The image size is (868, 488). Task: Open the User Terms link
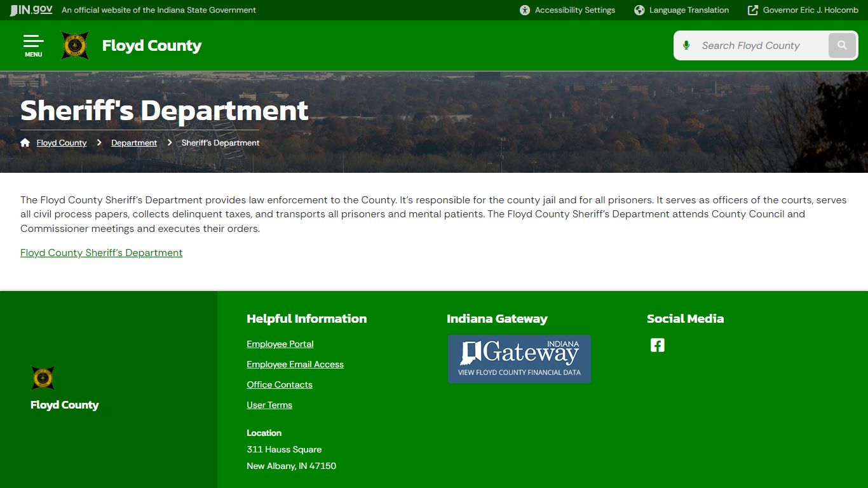click(269, 405)
